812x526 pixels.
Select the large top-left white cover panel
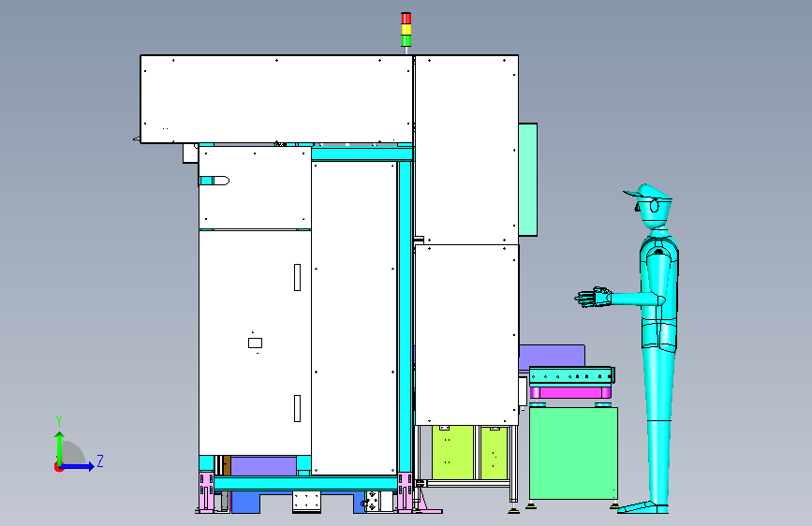pyautogui.click(x=276, y=99)
